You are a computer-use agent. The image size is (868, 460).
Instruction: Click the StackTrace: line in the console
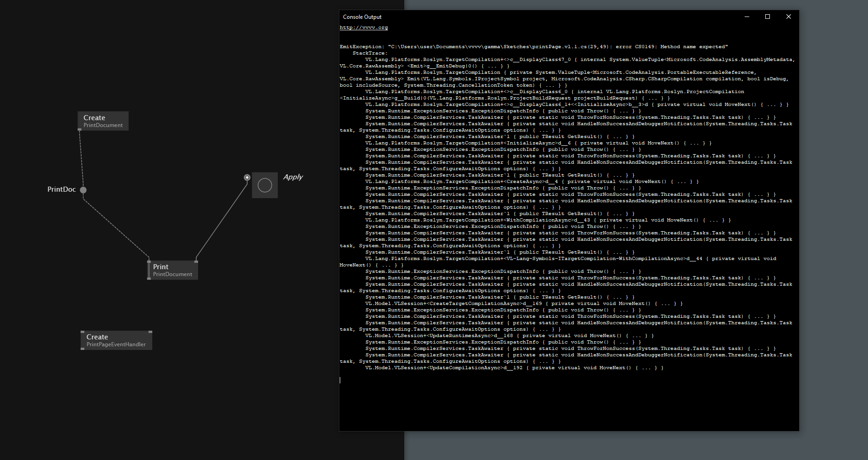(370, 53)
